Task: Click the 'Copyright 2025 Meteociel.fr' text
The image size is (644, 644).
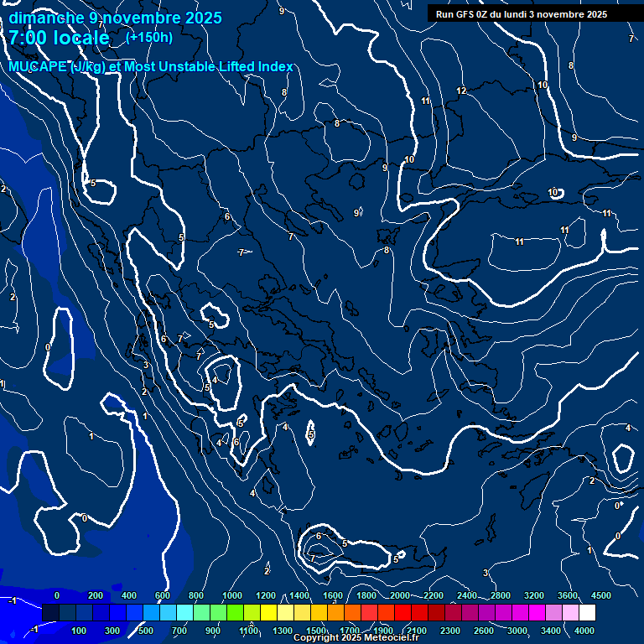Action: coord(356,637)
